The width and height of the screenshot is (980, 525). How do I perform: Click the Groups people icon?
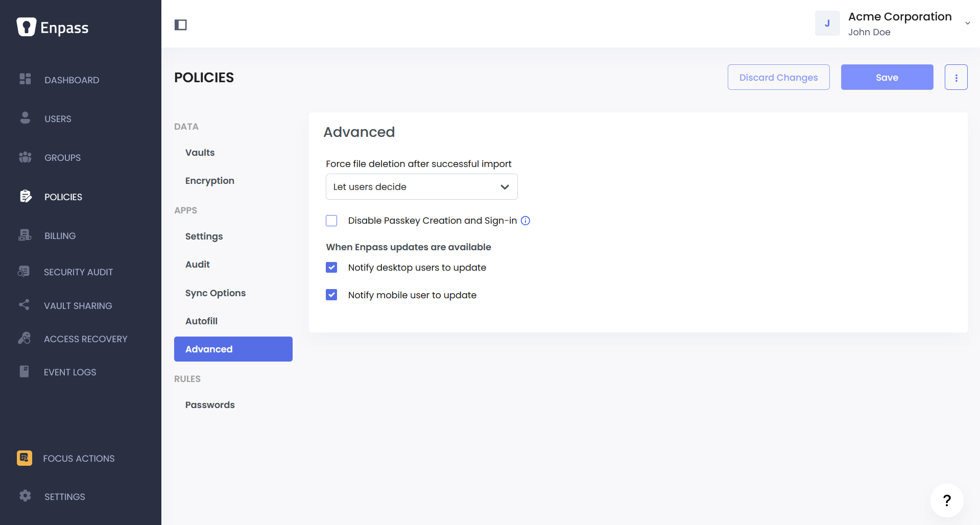click(25, 157)
